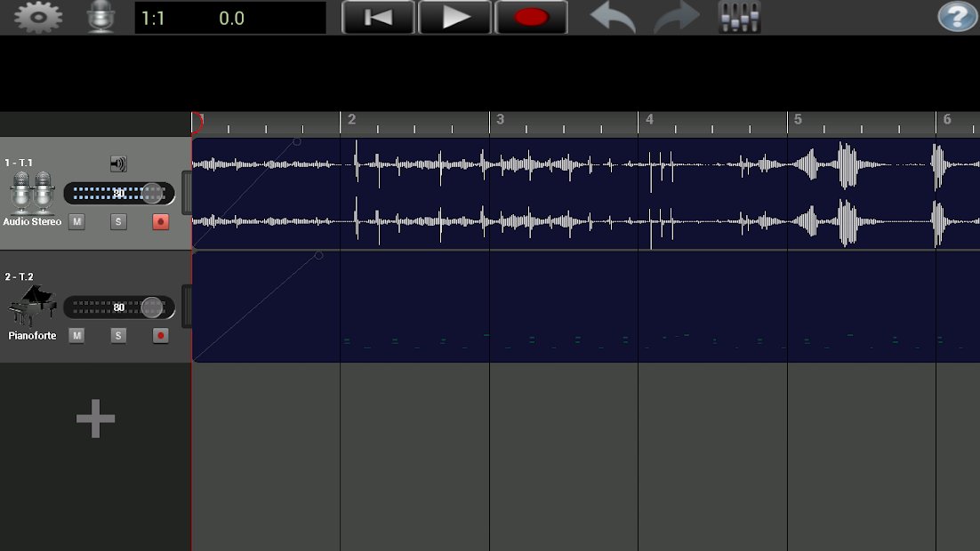Click bar 4 on the timeline ruler

tap(649, 121)
